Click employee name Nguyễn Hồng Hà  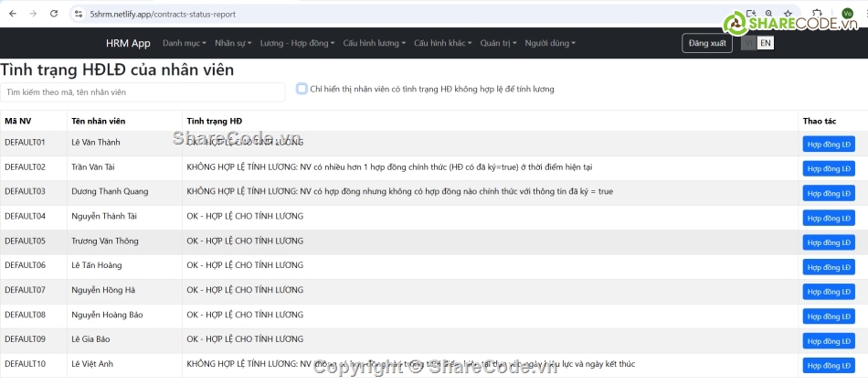coord(103,290)
